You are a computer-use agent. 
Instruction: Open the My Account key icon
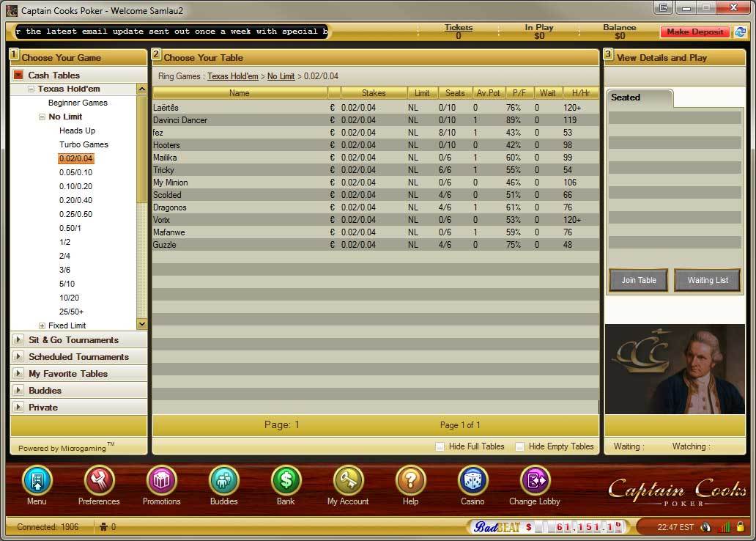click(348, 480)
